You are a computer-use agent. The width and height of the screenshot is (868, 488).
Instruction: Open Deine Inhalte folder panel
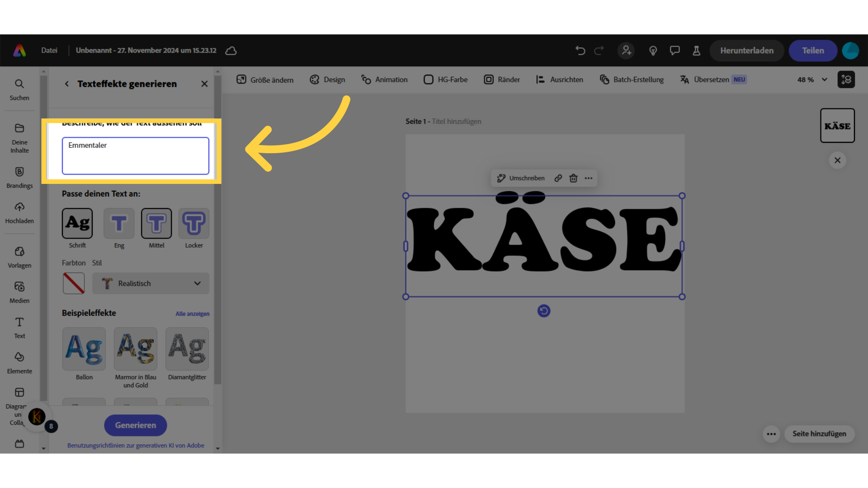coord(19,138)
